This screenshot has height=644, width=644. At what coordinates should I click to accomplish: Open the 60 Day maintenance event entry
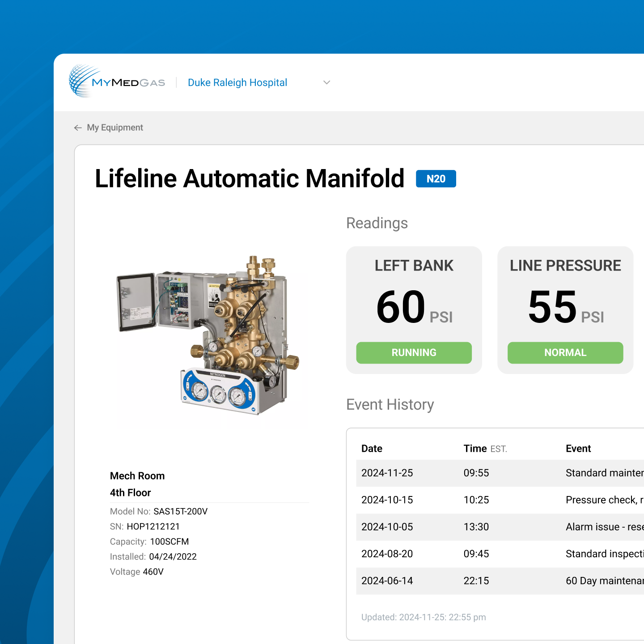[x=605, y=580]
